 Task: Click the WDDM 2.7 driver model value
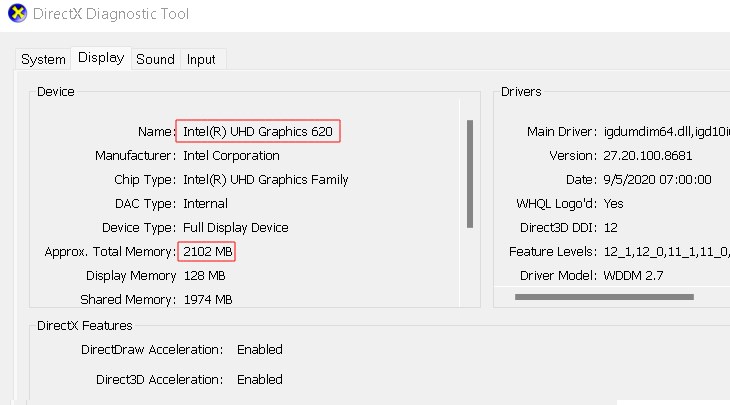[x=633, y=276]
